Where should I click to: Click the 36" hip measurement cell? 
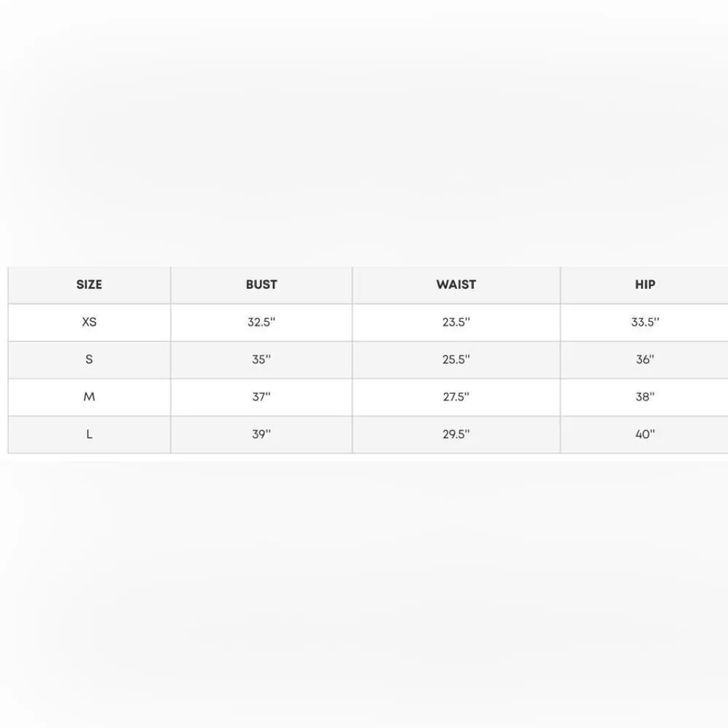click(x=645, y=360)
